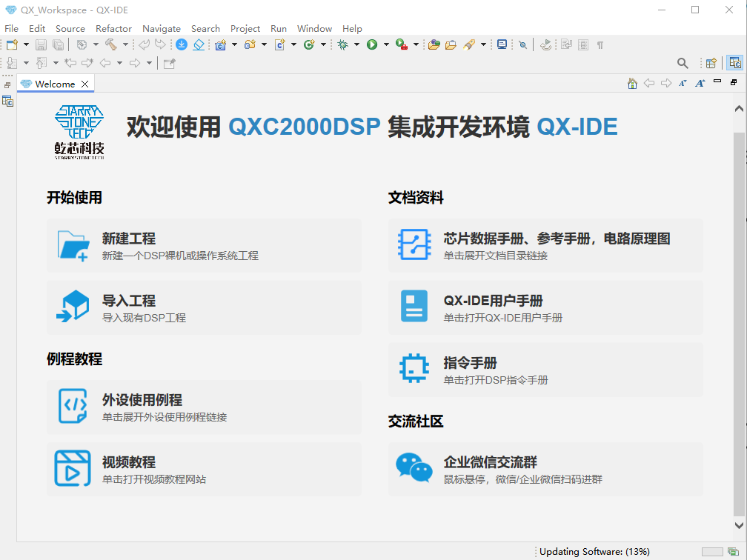Open the C/C++ projects fast view icon
747x560 pixels.
click(7, 101)
